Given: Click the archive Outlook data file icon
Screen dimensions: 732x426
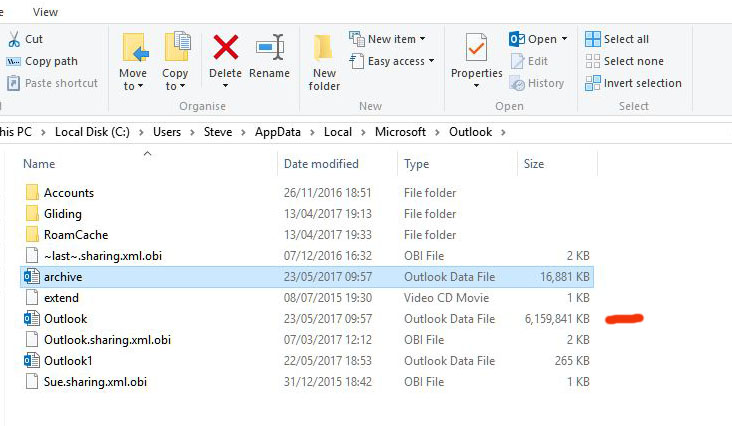Looking at the screenshot, I should [x=32, y=277].
